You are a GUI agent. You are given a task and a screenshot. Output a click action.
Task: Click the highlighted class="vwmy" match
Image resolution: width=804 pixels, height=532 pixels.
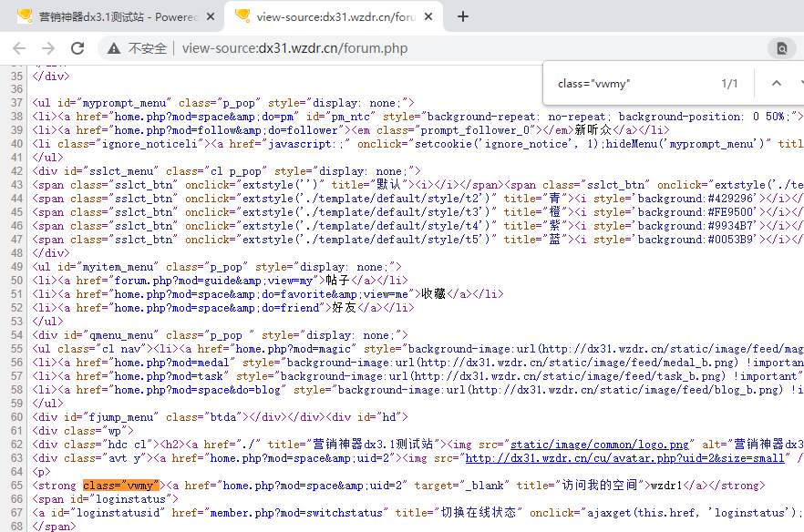pos(121,486)
